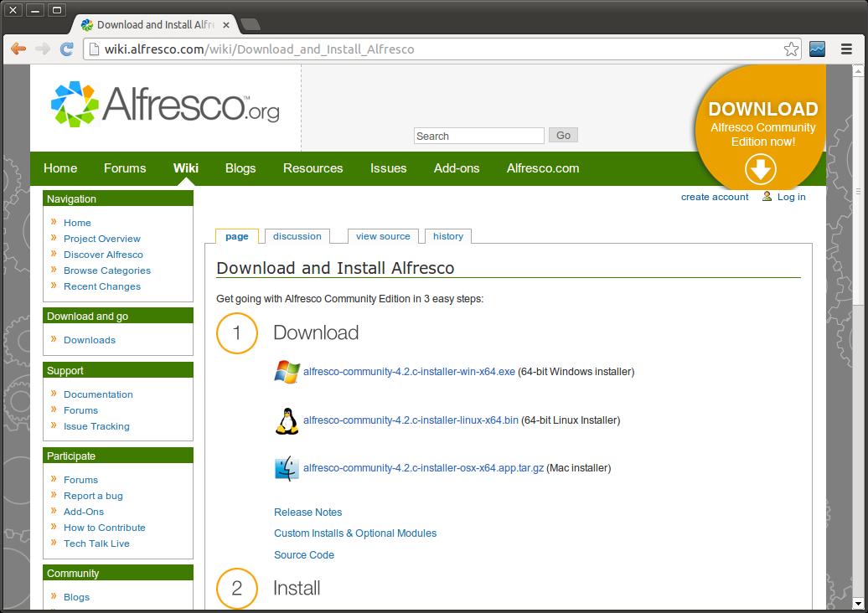
Task: Open Recent Changes sidebar link
Action: (102, 286)
